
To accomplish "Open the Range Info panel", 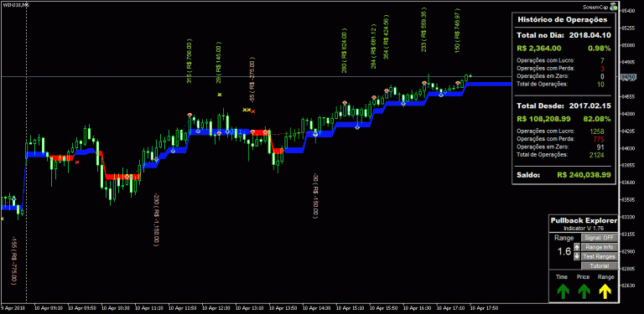I will point(600,247).
